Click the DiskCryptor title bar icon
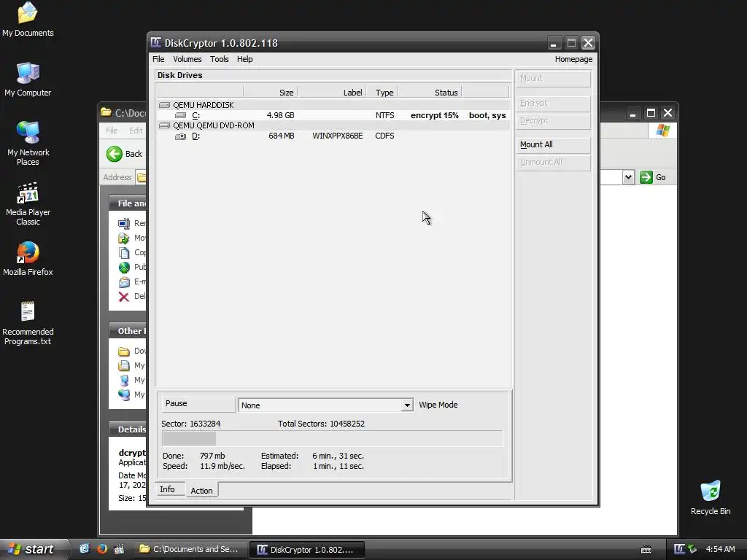The image size is (747, 560). coord(156,42)
